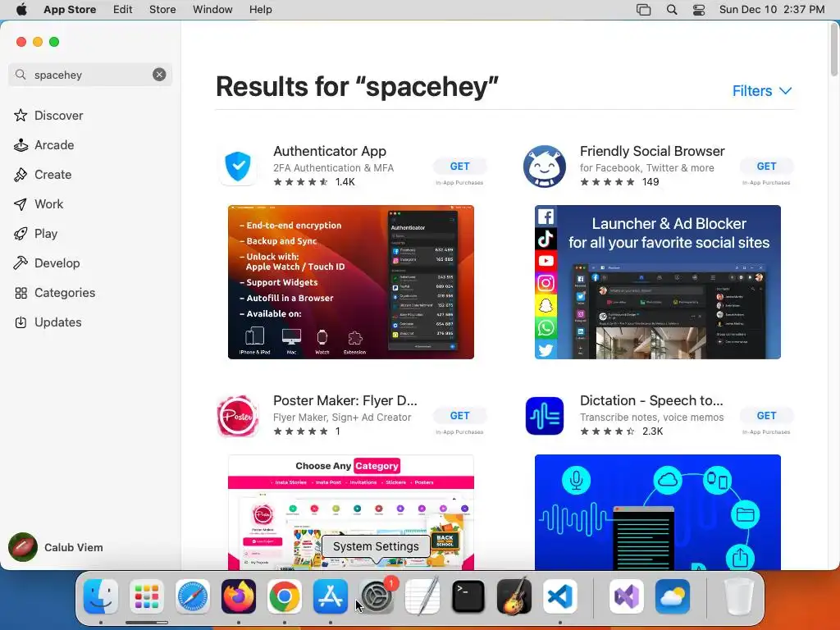Launch GarageBand from the Dock
This screenshot has width=840, height=630.
coord(514,596)
